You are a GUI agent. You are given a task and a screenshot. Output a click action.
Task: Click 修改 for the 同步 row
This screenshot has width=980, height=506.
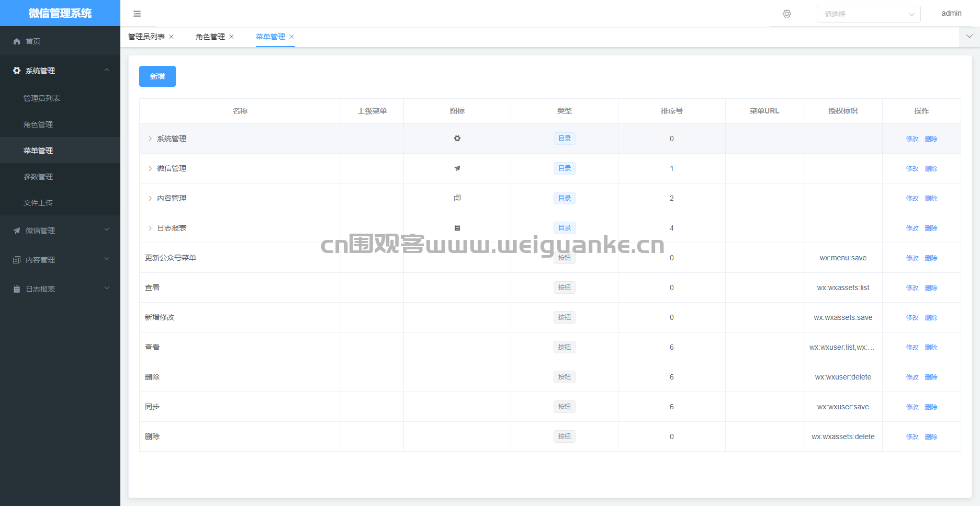pyautogui.click(x=913, y=407)
